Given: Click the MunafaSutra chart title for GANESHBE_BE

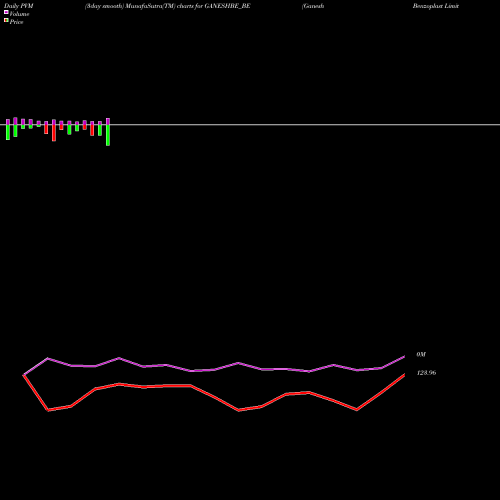Looking at the screenshot, I should pos(168,6).
